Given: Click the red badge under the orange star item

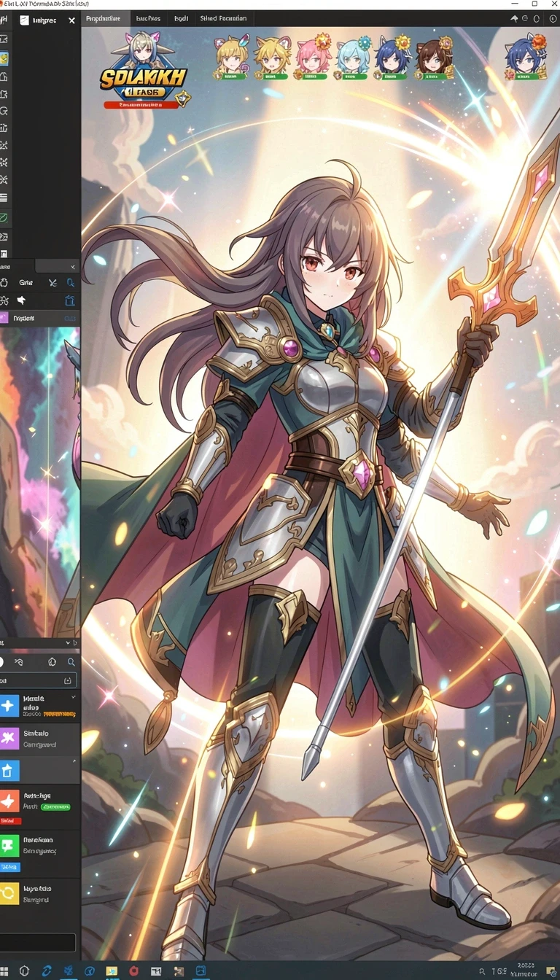Looking at the screenshot, I should [10, 821].
